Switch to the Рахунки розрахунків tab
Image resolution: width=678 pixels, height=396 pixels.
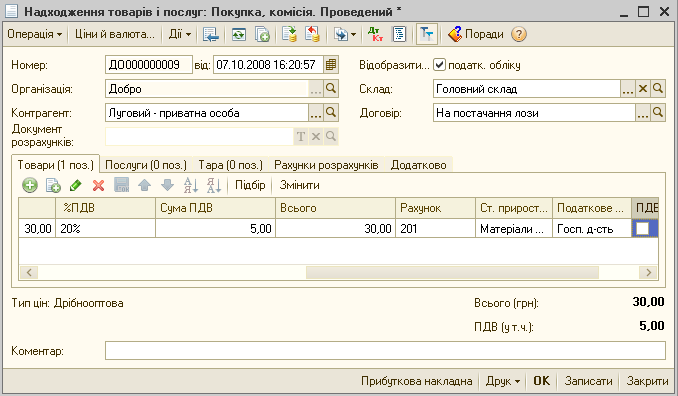(326, 165)
